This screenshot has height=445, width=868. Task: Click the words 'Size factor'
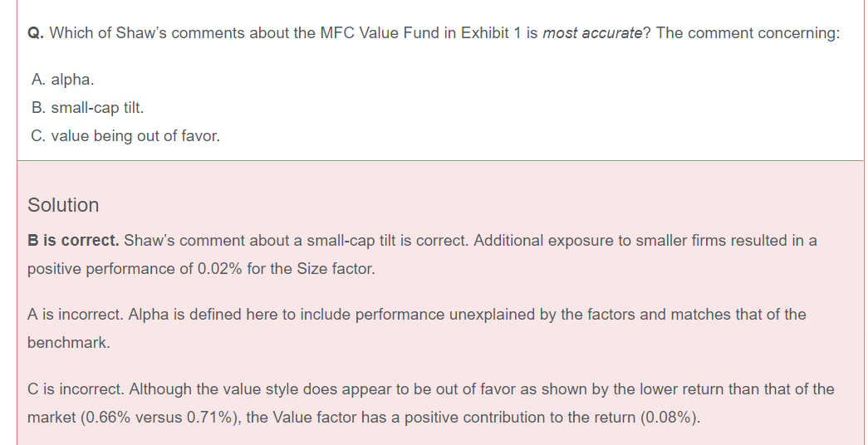point(336,269)
